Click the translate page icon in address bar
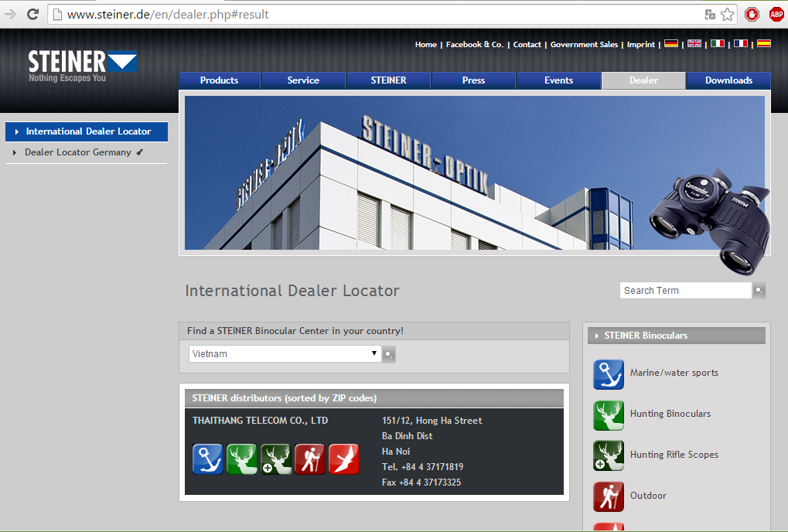 [710, 15]
